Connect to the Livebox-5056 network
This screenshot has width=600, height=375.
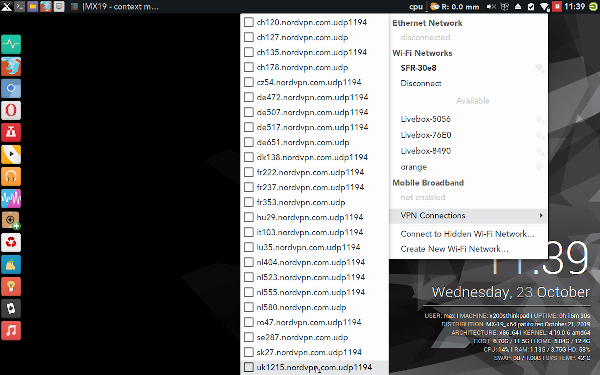pos(426,119)
